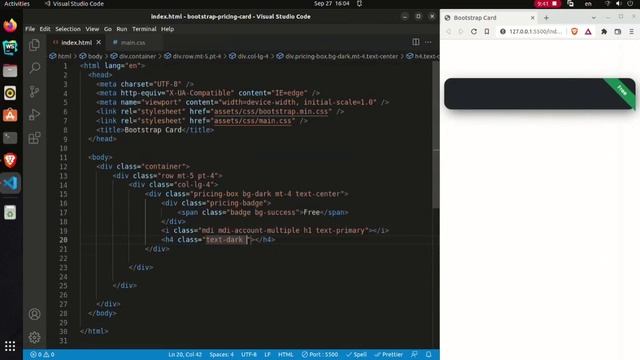Open a new browser tab

[x=546, y=18]
